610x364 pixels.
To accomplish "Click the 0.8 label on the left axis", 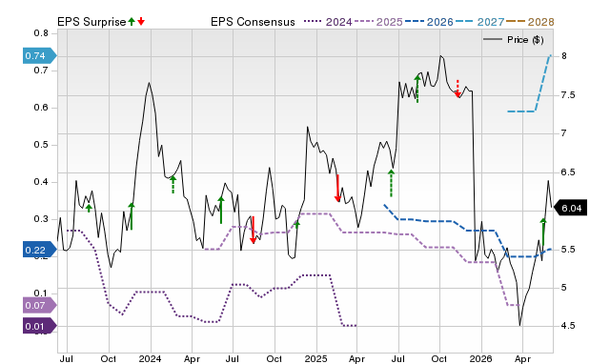I will pos(41,33).
